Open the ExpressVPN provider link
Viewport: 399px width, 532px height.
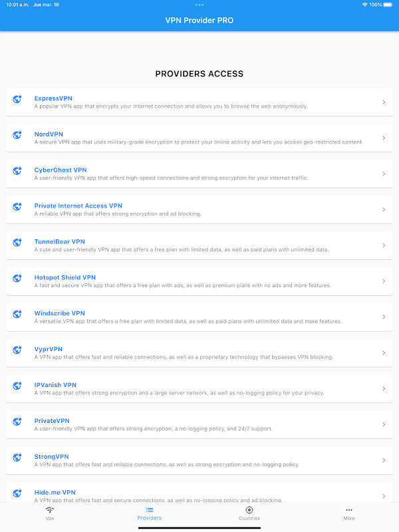click(x=53, y=98)
